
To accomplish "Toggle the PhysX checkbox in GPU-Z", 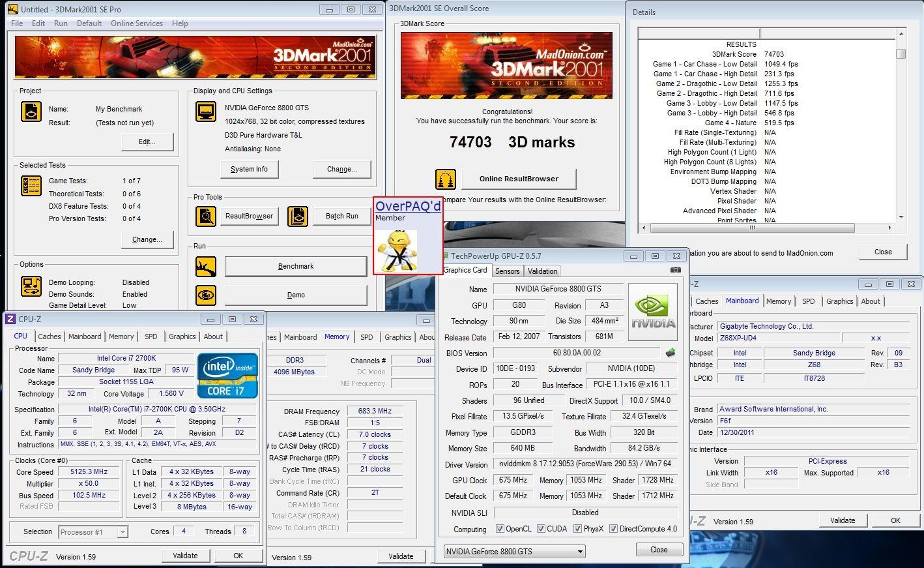I will pyautogui.click(x=577, y=529).
